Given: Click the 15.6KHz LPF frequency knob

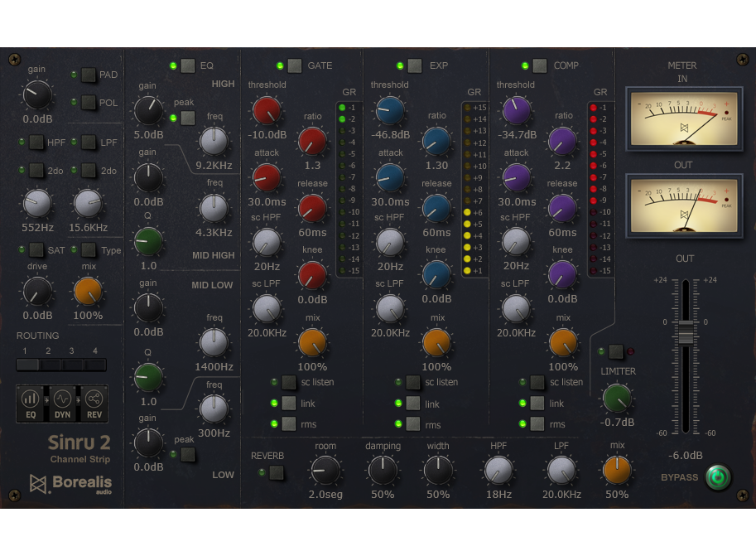Looking at the screenshot, I should coord(88,203).
